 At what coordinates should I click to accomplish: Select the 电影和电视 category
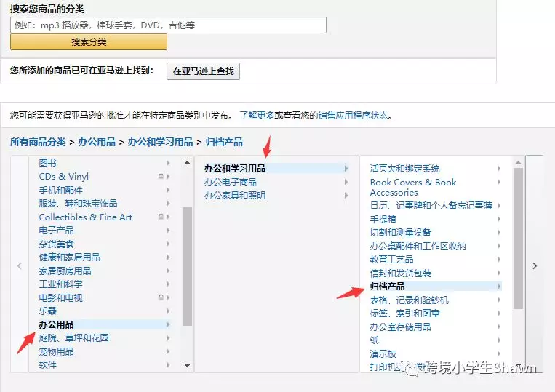pyautogui.click(x=60, y=297)
